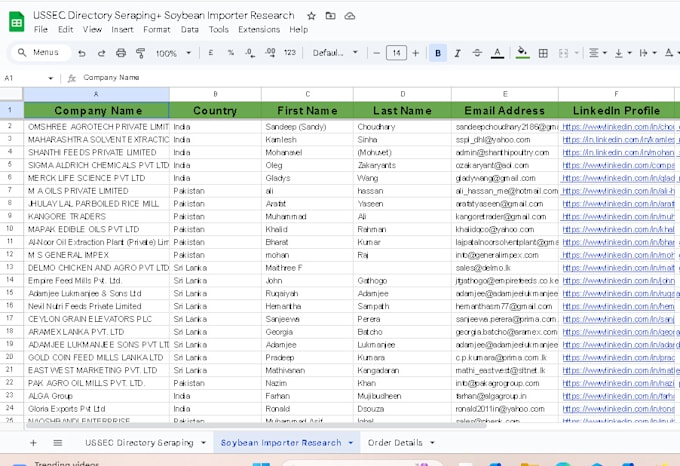Toggle Italic formatting
Image resolution: width=680 pixels, height=466 pixels.
[x=458, y=53]
